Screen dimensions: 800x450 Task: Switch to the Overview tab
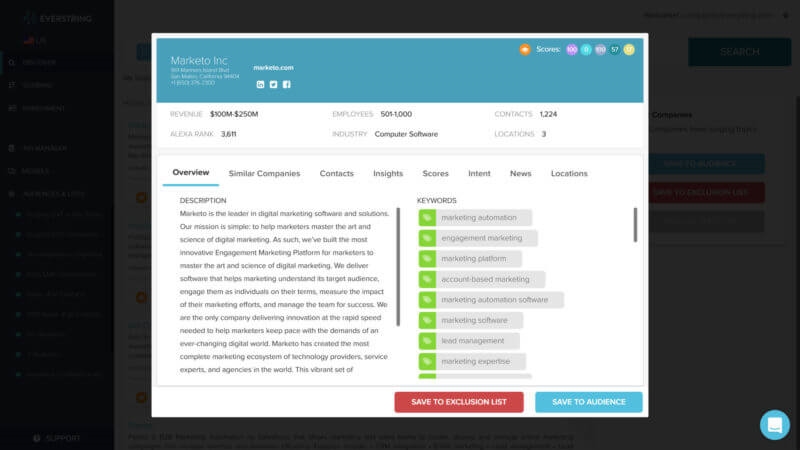(191, 172)
